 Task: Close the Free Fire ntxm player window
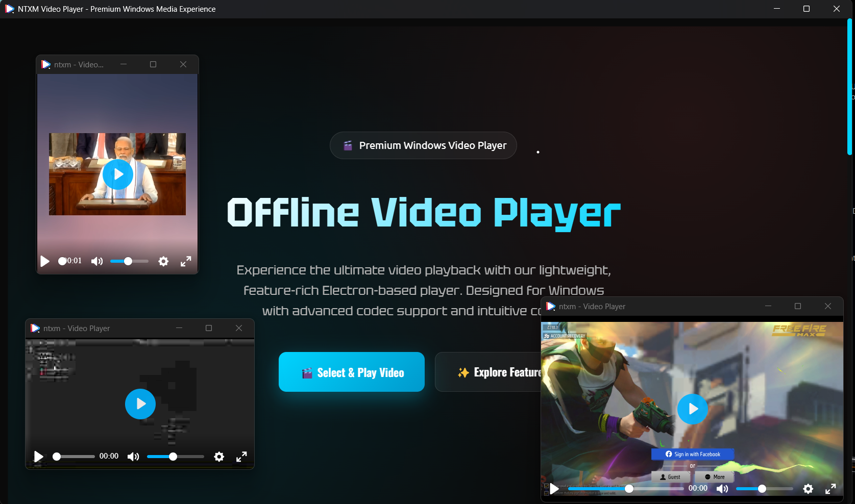pos(828,306)
